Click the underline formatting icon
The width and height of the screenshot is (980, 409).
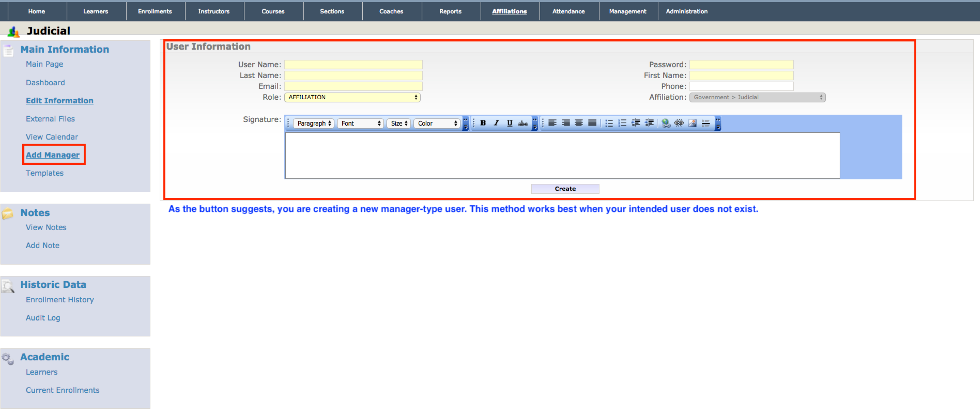coord(509,123)
